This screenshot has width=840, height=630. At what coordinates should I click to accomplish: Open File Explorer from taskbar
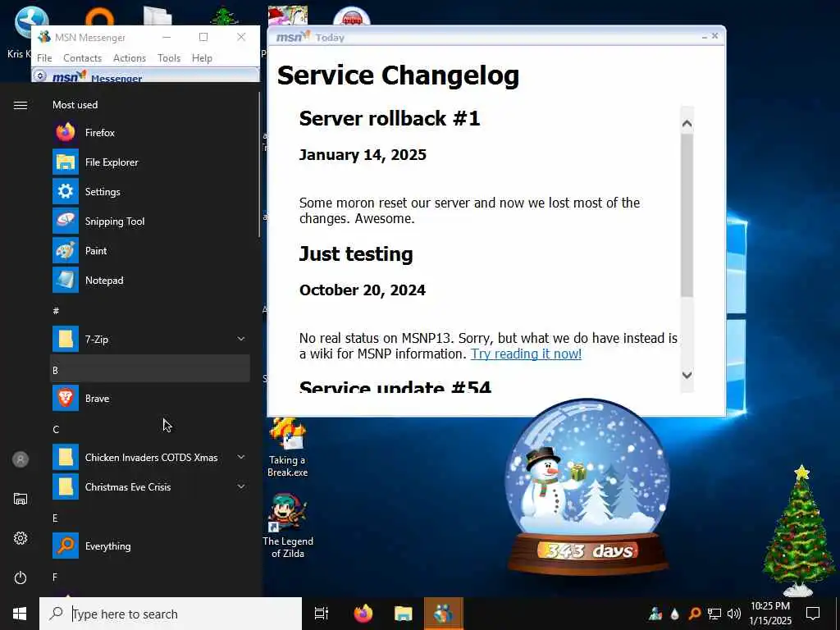(x=404, y=614)
